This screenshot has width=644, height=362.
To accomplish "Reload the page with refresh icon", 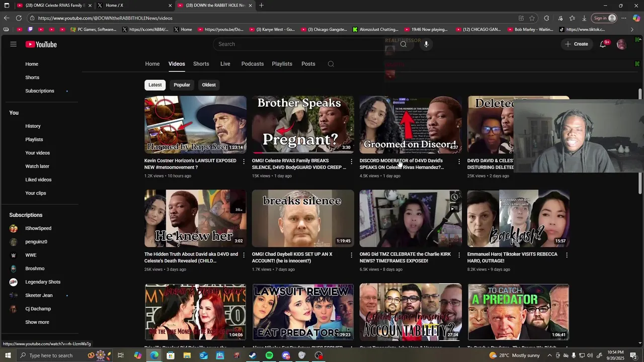I will click(x=19, y=18).
